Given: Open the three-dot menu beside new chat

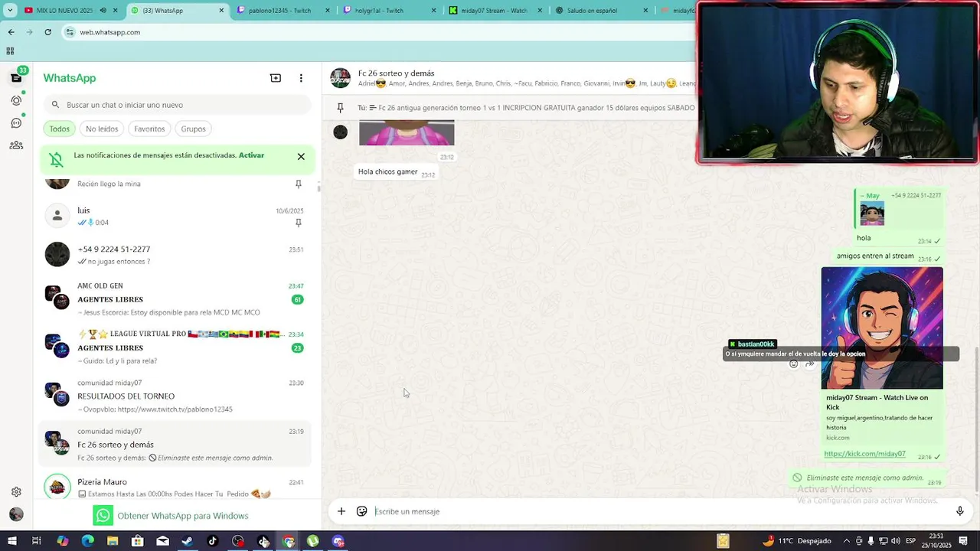Looking at the screenshot, I should coord(301,78).
